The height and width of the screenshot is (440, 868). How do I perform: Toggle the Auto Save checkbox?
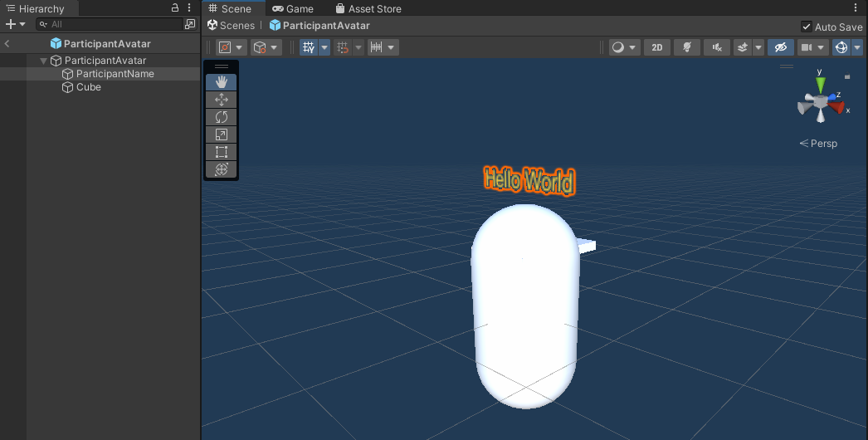(807, 27)
